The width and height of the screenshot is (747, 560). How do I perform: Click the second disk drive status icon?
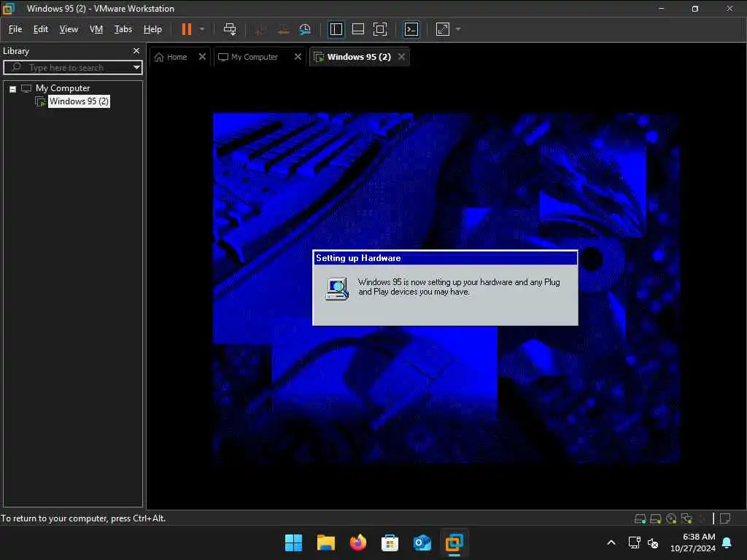point(656,518)
